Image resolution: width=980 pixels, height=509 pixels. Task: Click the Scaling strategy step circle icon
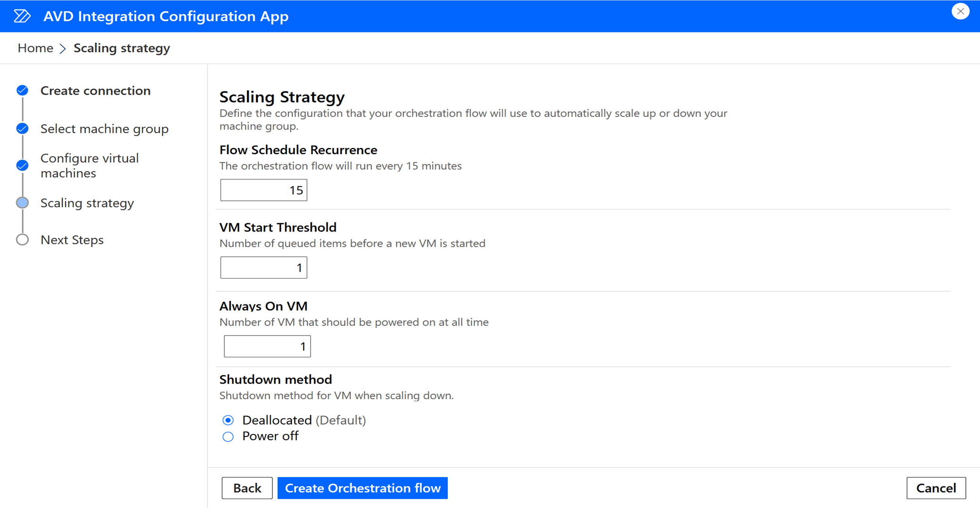pyautogui.click(x=22, y=203)
